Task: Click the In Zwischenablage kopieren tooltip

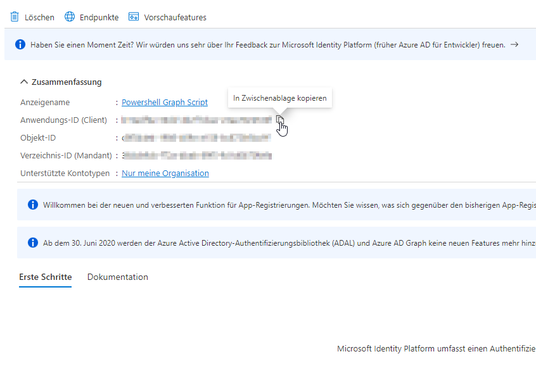Action: (279, 98)
